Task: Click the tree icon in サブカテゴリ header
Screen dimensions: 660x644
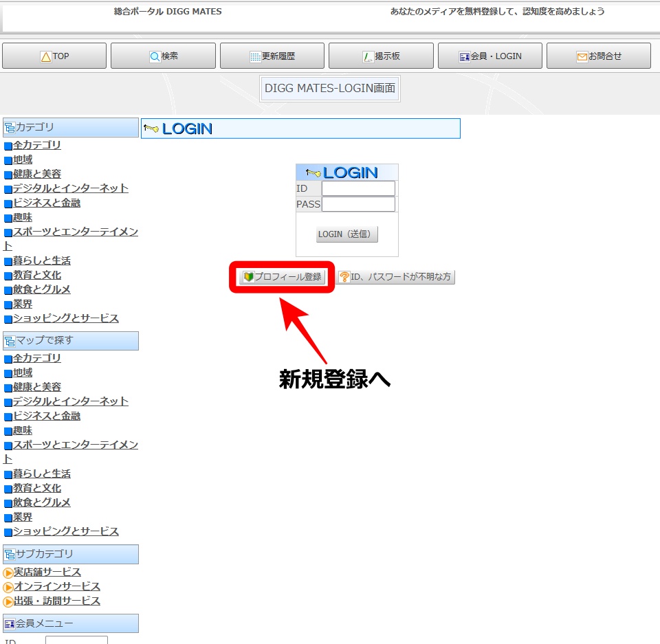Action: (10, 555)
